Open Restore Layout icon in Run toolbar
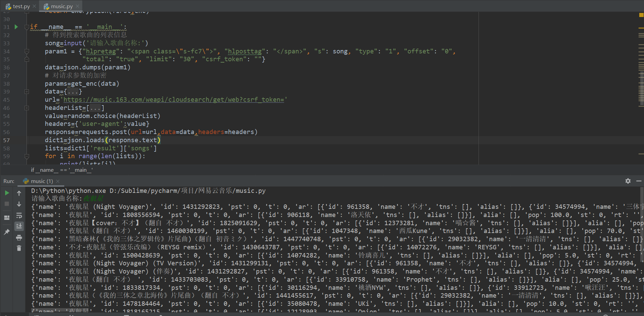The image size is (644, 316). tap(7, 218)
